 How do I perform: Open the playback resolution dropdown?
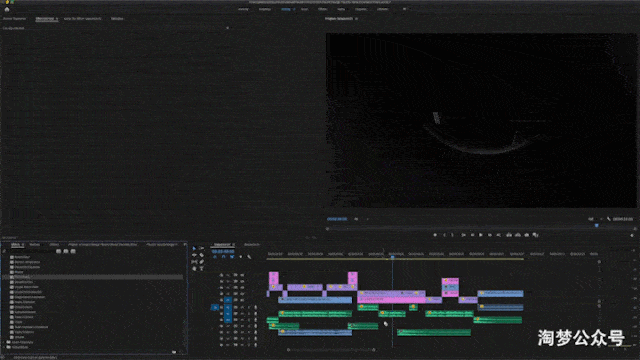pyautogui.click(x=592, y=219)
